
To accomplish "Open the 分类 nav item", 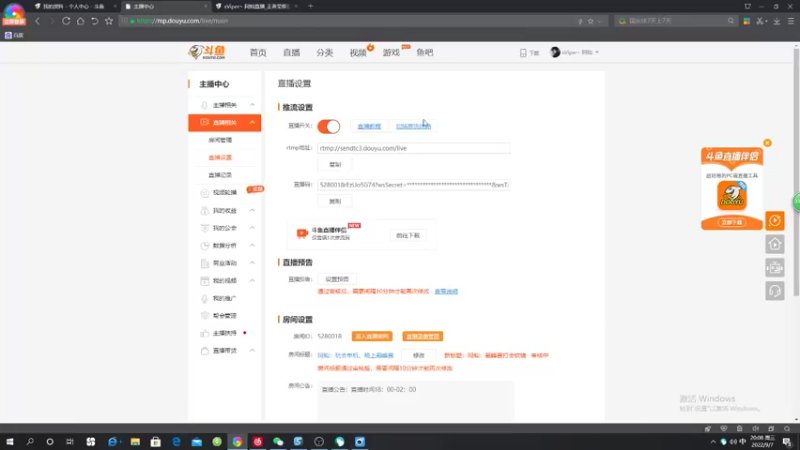I will (x=324, y=53).
